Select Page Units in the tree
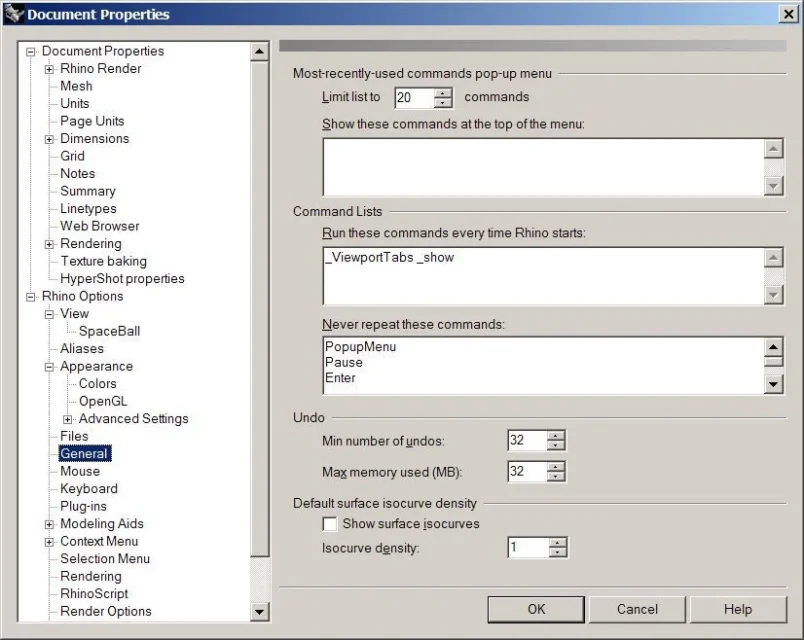 (92, 121)
